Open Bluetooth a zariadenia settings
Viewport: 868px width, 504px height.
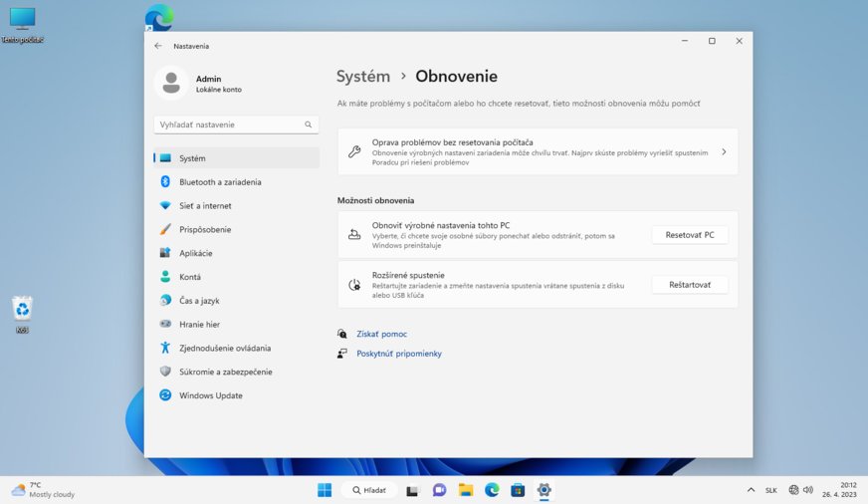(220, 182)
